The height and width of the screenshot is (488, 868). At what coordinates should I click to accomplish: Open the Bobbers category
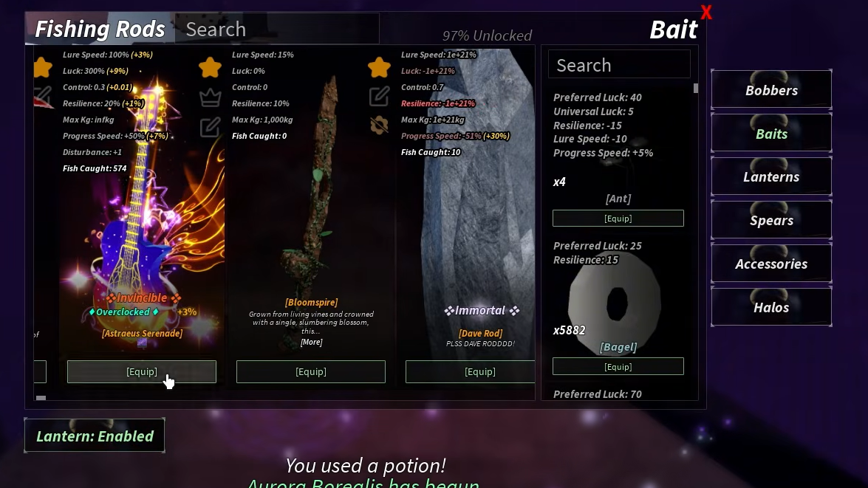click(x=771, y=89)
